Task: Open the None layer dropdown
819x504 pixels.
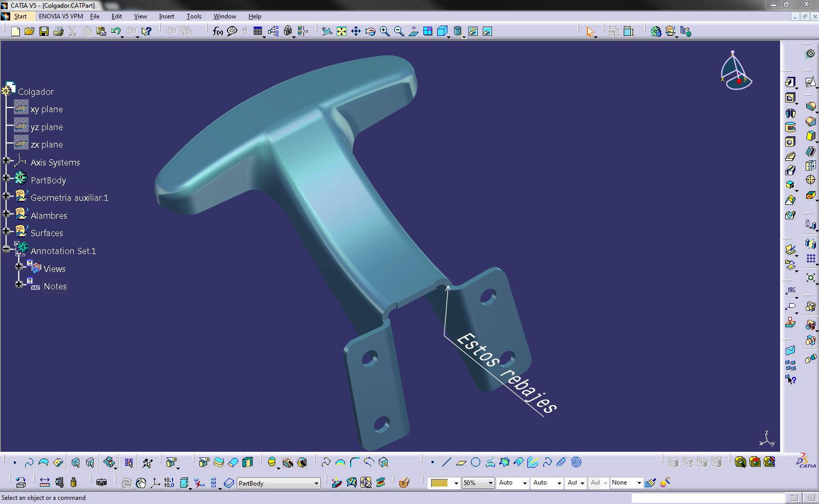Action: (639, 483)
